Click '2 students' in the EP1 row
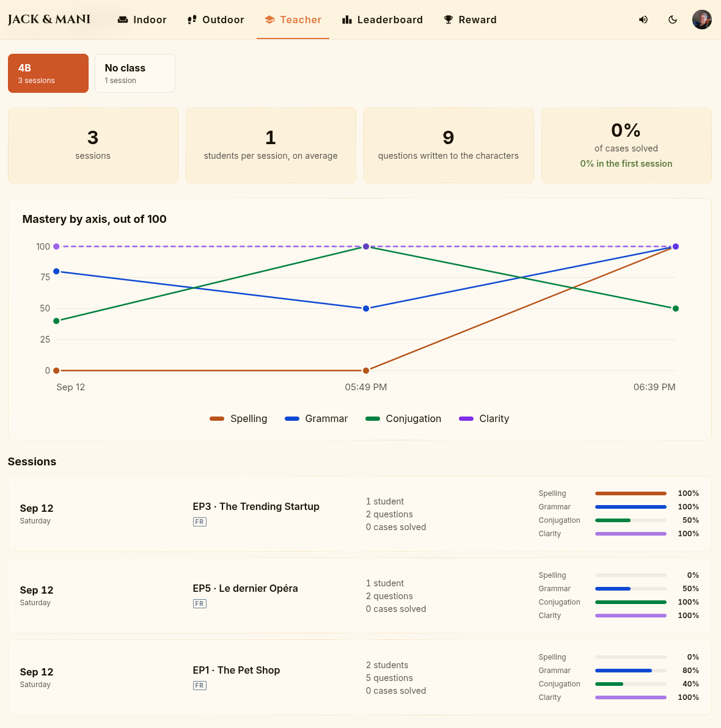This screenshot has width=721, height=728. click(x=387, y=665)
